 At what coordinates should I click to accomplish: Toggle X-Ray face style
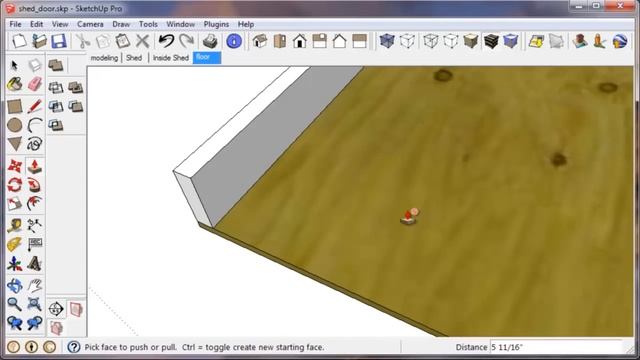387,41
